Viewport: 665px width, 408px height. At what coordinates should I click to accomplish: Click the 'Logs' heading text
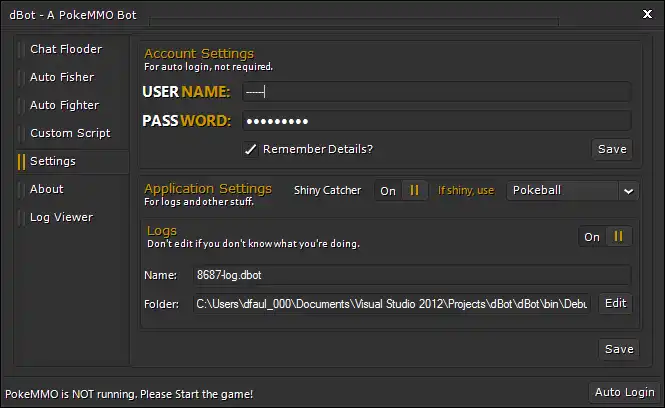tap(162, 231)
